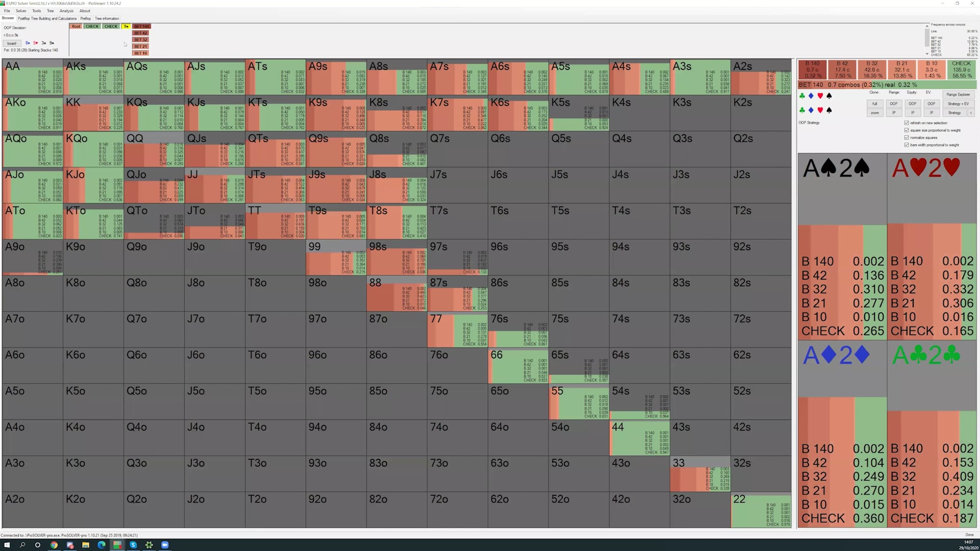Expand the arrow next to Strategy button
Screen dimensions: 980x551
tap(971, 113)
